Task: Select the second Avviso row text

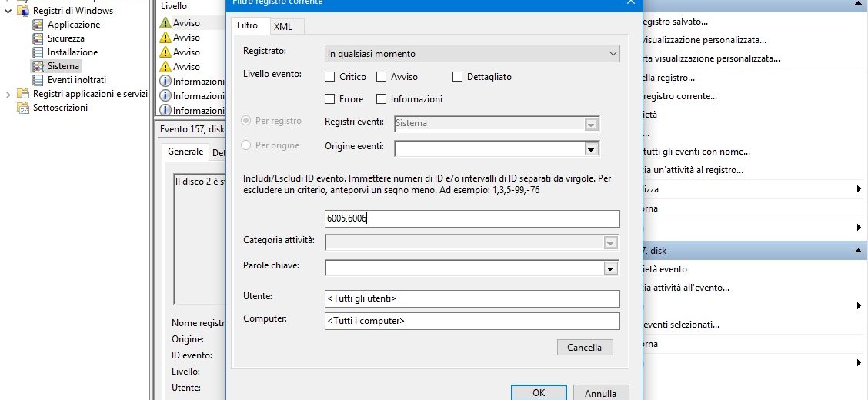Action: (186, 38)
